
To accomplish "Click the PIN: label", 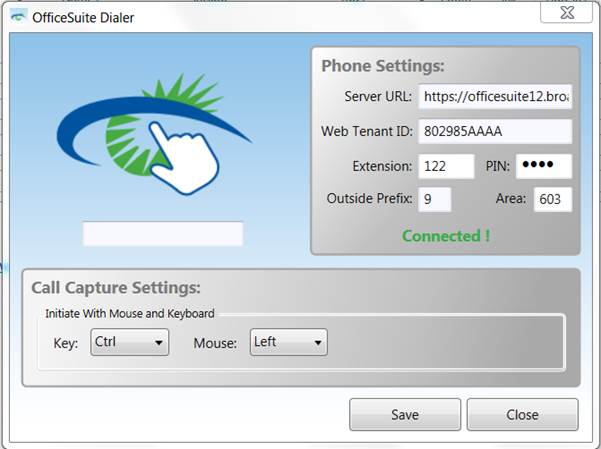I will point(498,166).
